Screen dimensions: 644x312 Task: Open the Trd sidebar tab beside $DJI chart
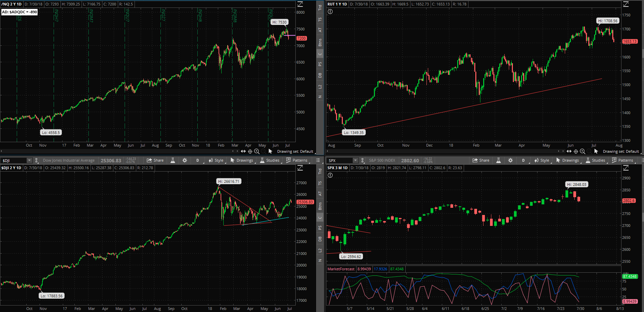(320, 171)
